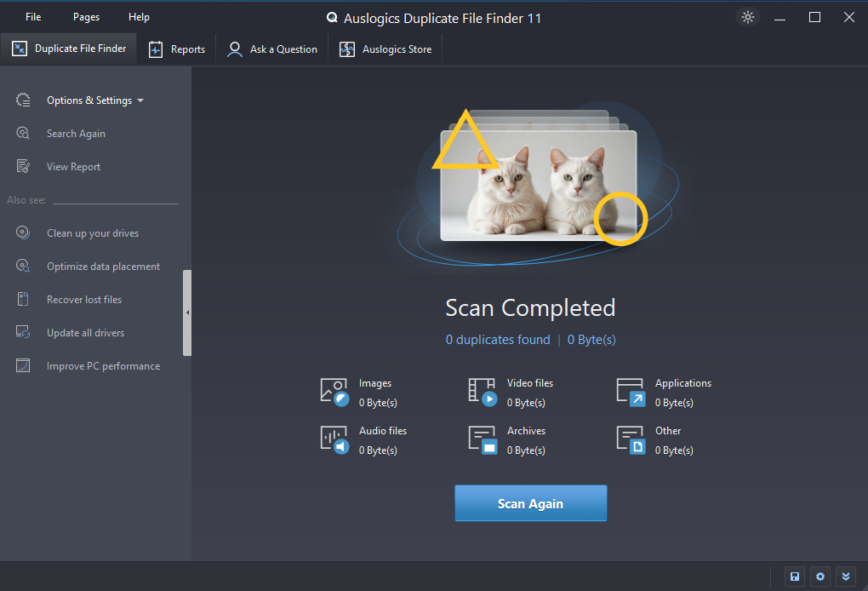Collapse the sidebar using the handle arrow

click(187, 313)
